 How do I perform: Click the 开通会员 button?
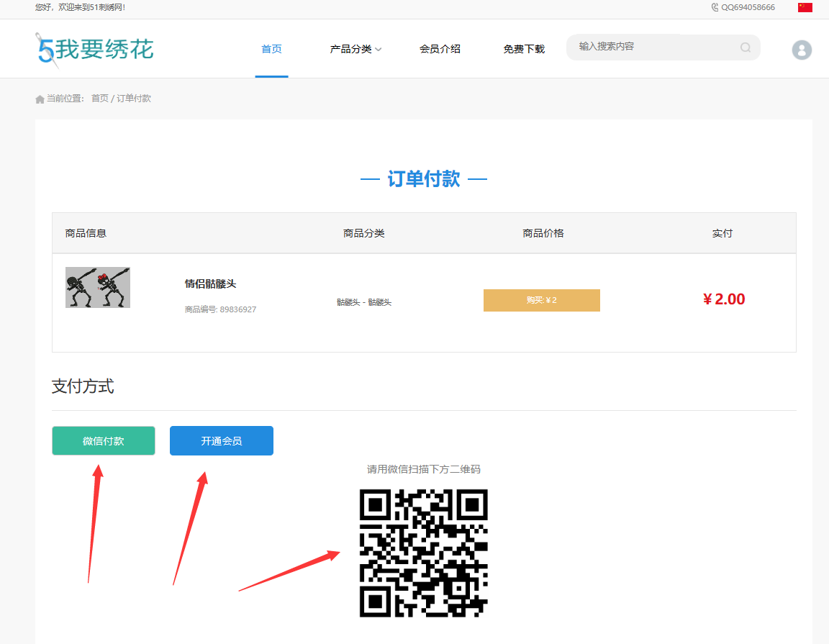point(222,440)
